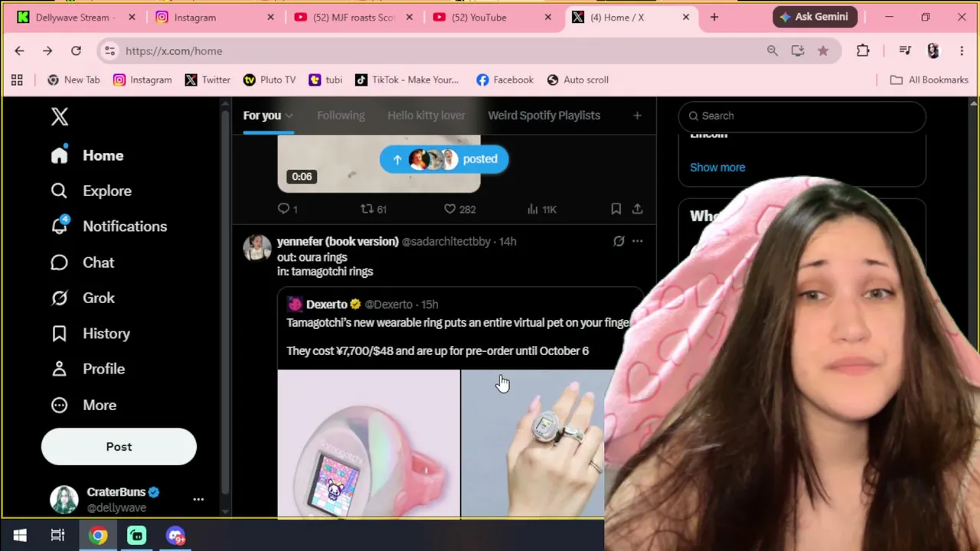Click the Post button
The image size is (980, 551).
[119, 447]
